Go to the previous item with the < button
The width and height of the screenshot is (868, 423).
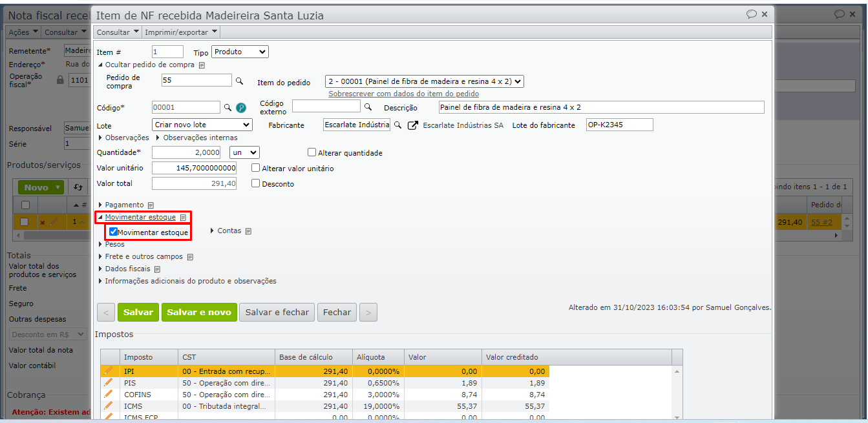[x=106, y=312]
